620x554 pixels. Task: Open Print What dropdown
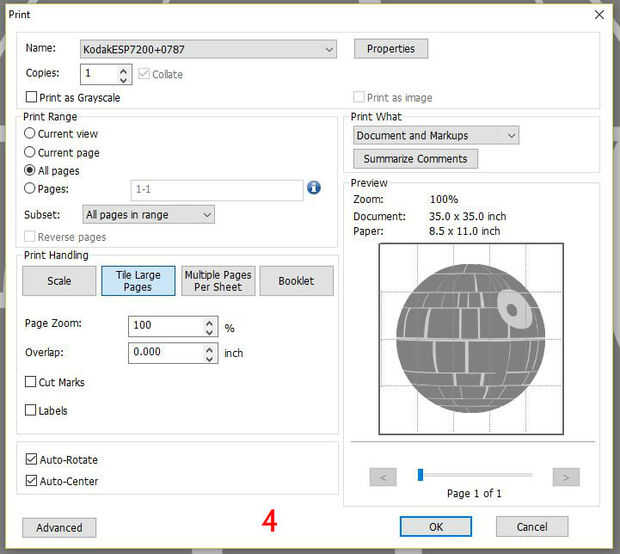pos(436,136)
